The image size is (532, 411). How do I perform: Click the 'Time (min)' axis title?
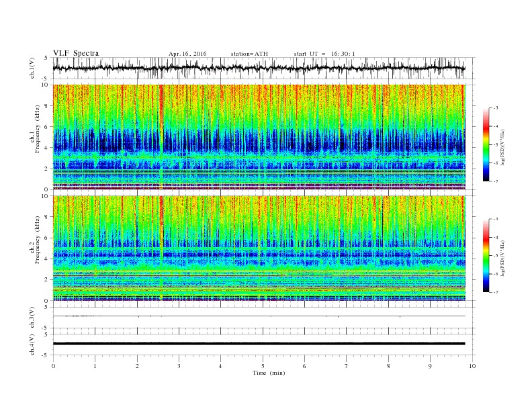pos(269,373)
